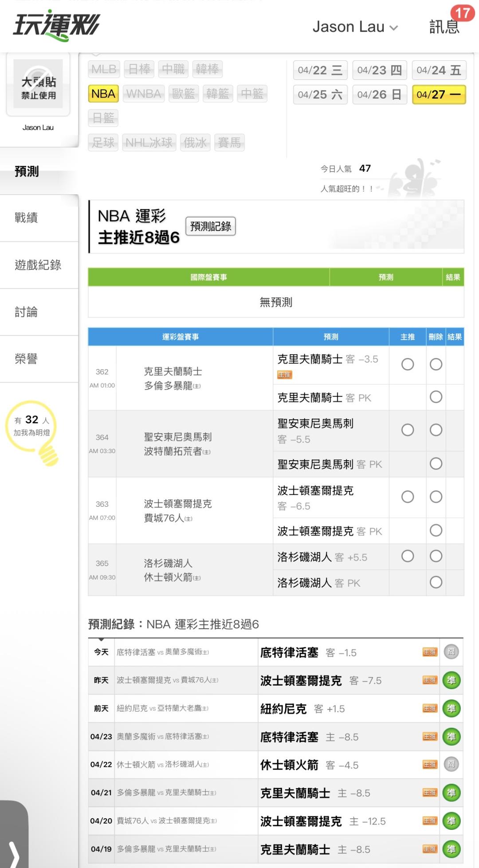479x868 pixels.
Task: Open the 訊息 notifications with 17 badge
Action: tap(445, 26)
